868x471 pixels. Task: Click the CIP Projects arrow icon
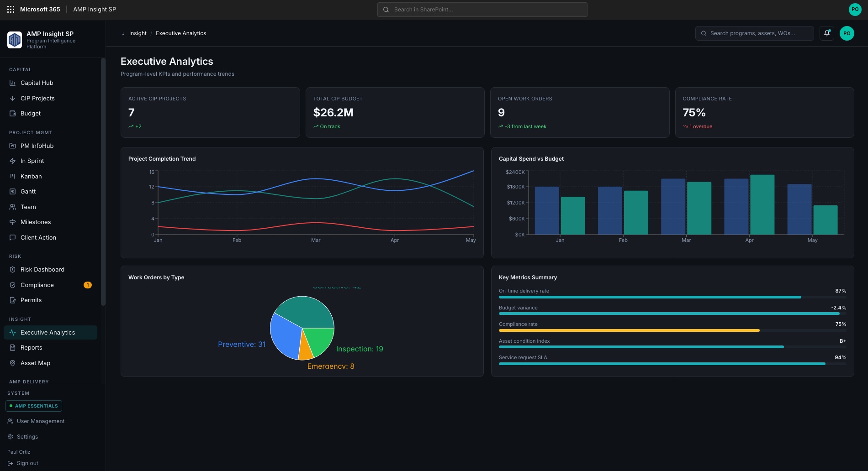[x=12, y=98]
